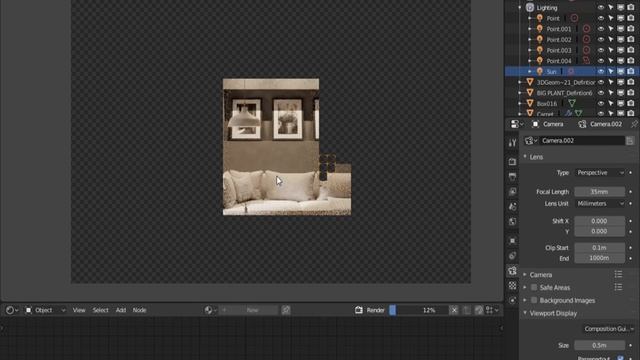Image resolution: width=640 pixels, height=360 pixels.
Task: Enable the Safe Areas checkbox
Action: [534, 287]
